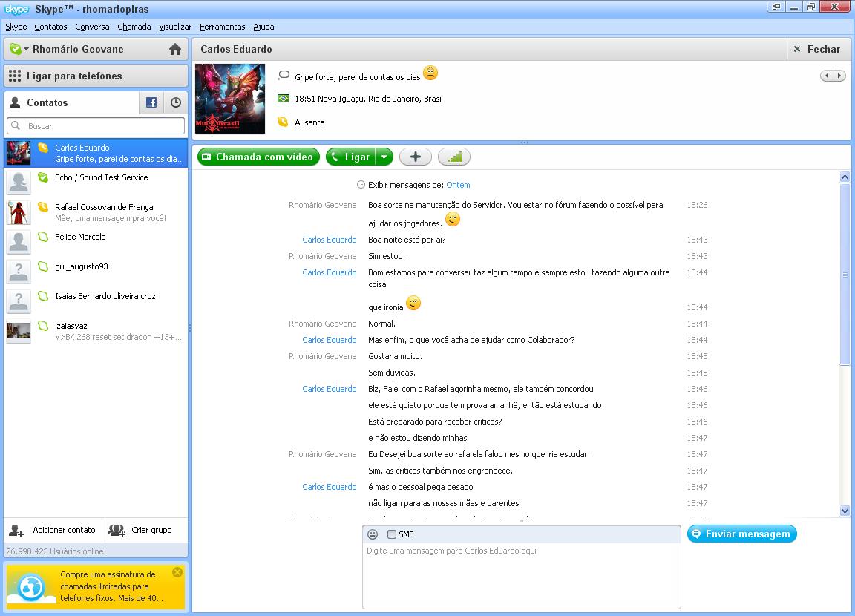
Task: Expand the Ligar button dropdown arrow
Action: (384, 157)
